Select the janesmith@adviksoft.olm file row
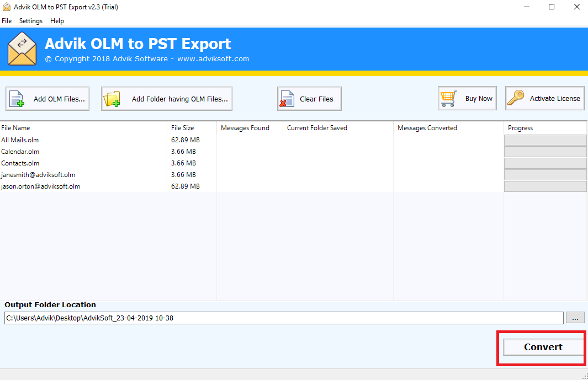The image size is (588, 380). coord(293,175)
